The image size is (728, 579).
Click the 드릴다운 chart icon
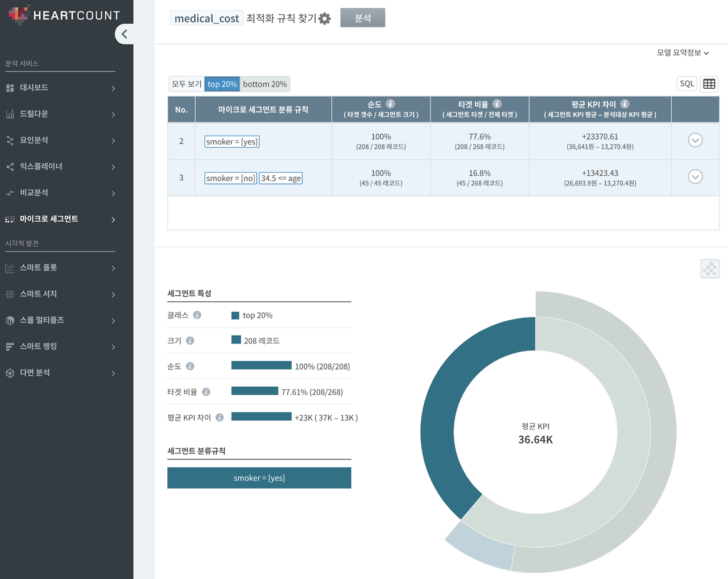pos(10,114)
